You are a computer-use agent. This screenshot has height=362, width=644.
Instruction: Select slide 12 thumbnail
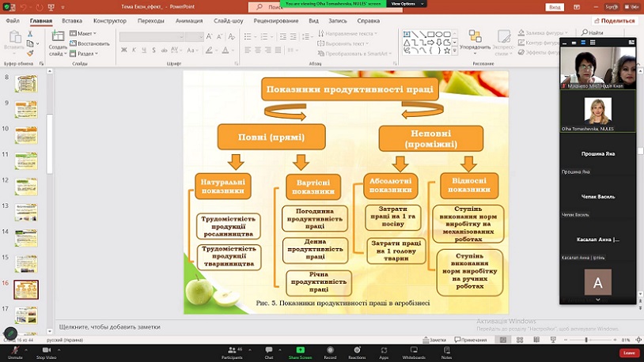(26, 187)
